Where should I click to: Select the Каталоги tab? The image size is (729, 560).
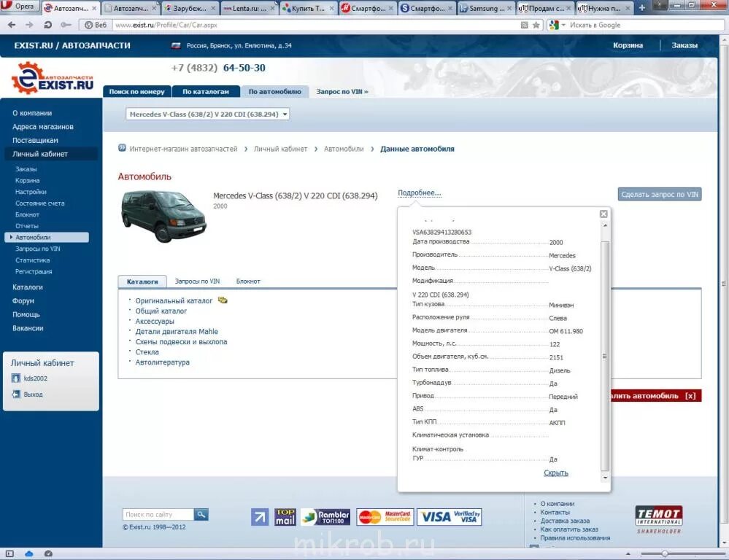pyautogui.click(x=142, y=281)
